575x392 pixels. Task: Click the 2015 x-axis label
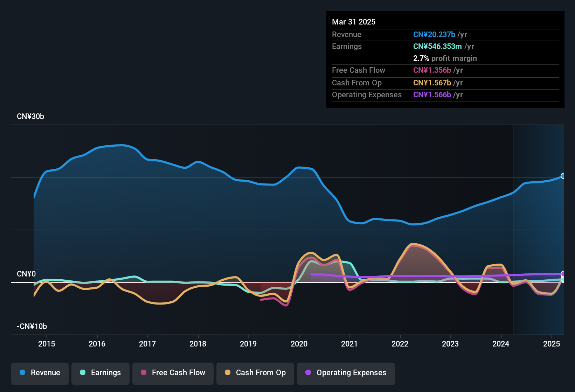tap(47, 344)
